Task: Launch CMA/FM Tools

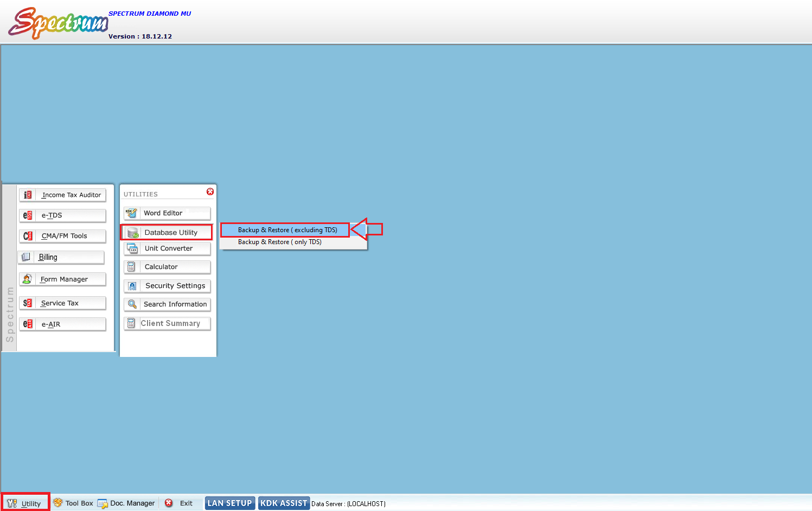Action: 62,236
